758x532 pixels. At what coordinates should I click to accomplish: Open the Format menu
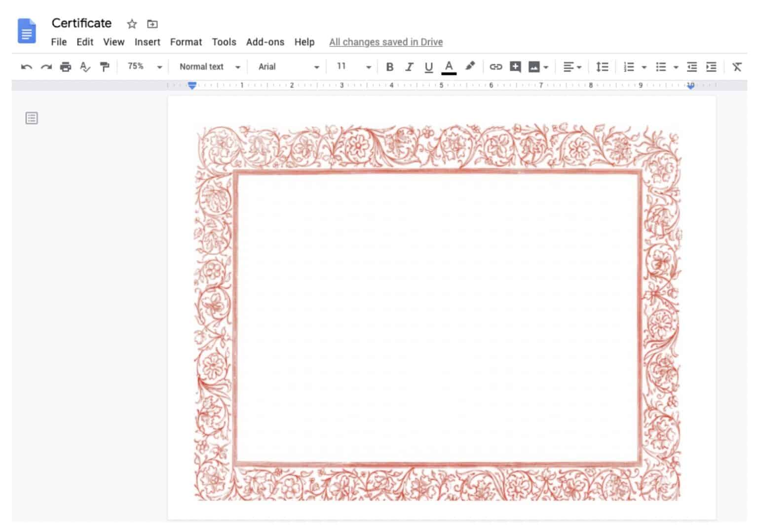click(x=186, y=42)
